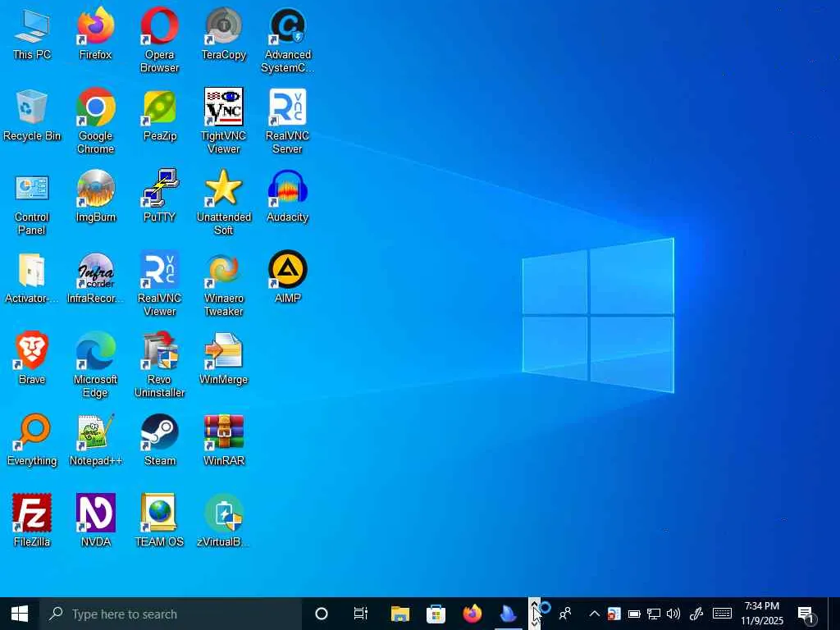Open Task View on the taskbar
Screen dimensions: 840x630
[x=361, y=614]
